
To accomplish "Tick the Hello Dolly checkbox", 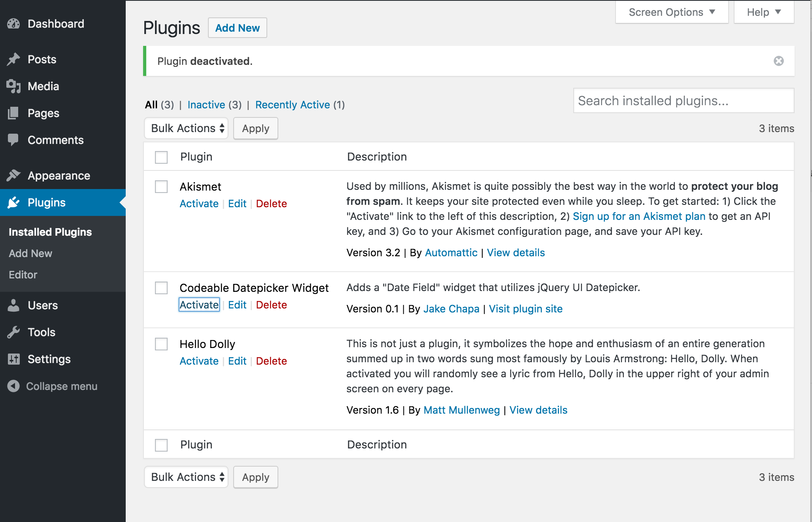I will click(x=161, y=344).
